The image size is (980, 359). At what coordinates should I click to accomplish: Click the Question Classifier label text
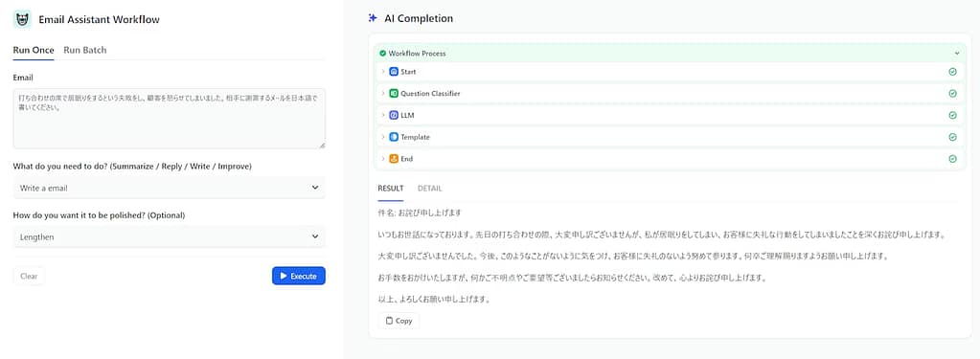431,94
